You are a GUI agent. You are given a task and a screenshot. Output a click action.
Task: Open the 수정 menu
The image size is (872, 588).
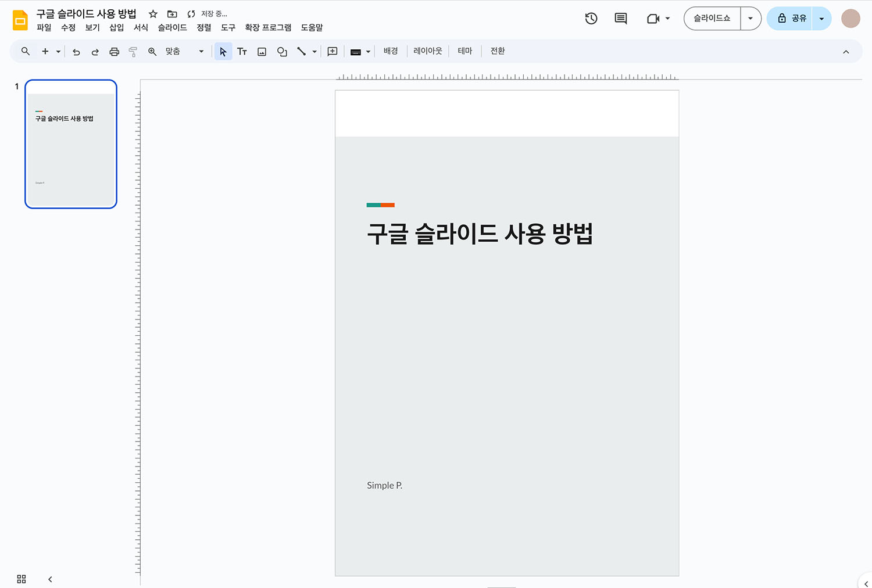coord(68,27)
